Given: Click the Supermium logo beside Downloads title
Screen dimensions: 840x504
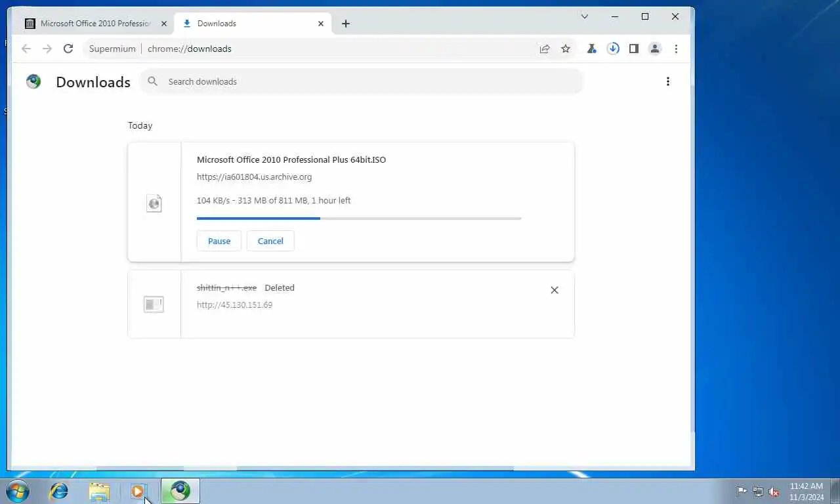Looking at the screenshot, I should click(x=33, y=81).
